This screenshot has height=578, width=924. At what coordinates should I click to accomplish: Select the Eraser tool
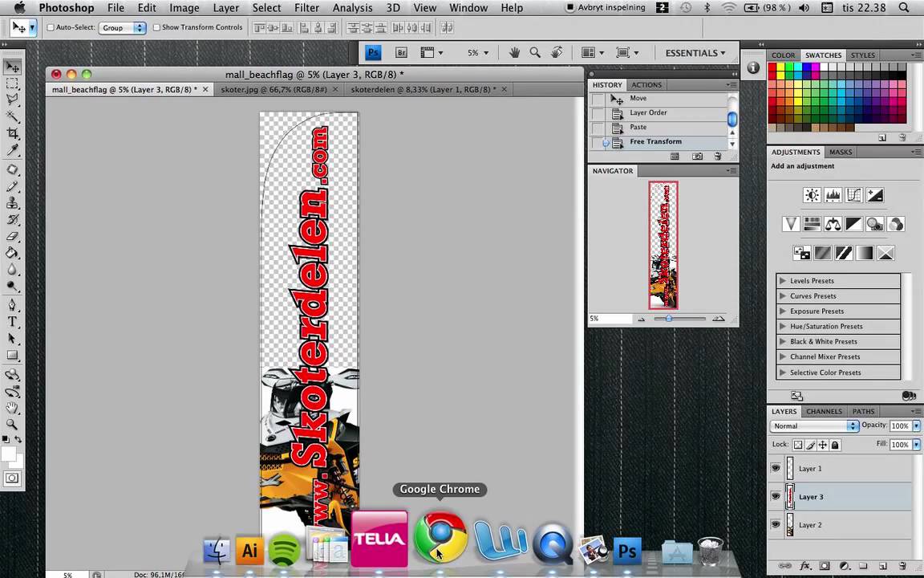pyautogui.click(x=12, y=236)
